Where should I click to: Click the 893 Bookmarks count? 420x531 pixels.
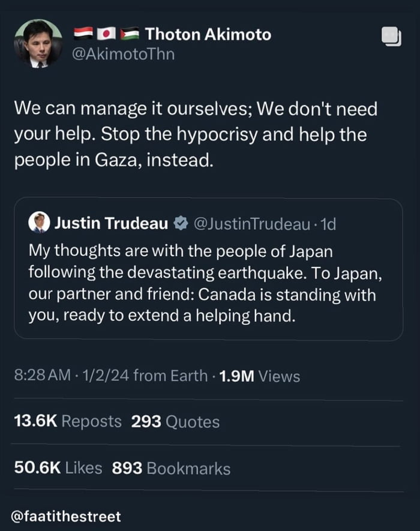[x=171, y=467]
